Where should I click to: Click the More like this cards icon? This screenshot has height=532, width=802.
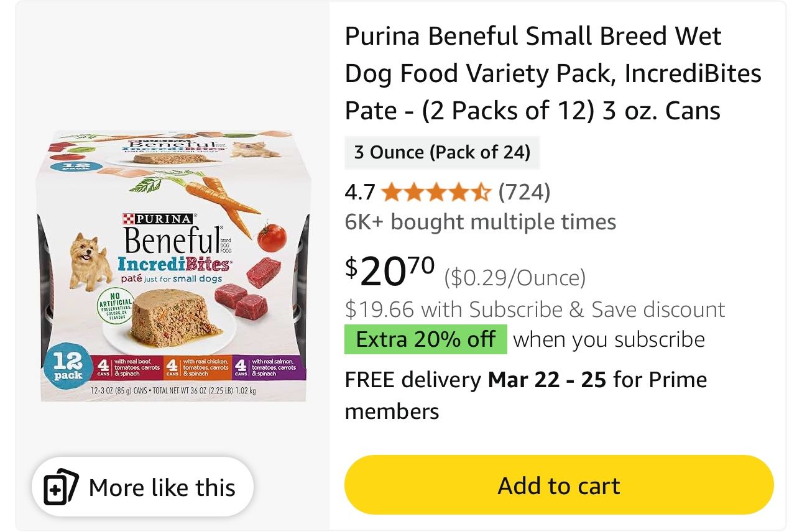point(61,487)
